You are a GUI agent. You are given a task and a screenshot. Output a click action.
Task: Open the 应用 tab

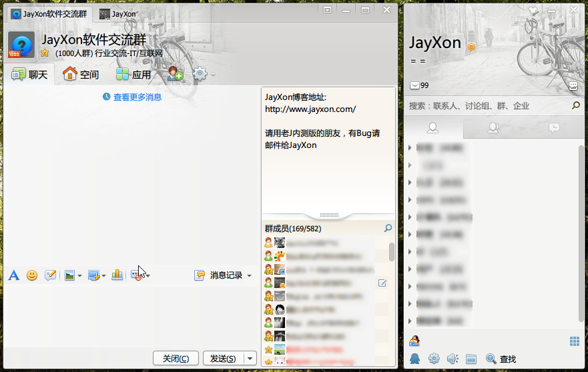click(x=133, y=74)
